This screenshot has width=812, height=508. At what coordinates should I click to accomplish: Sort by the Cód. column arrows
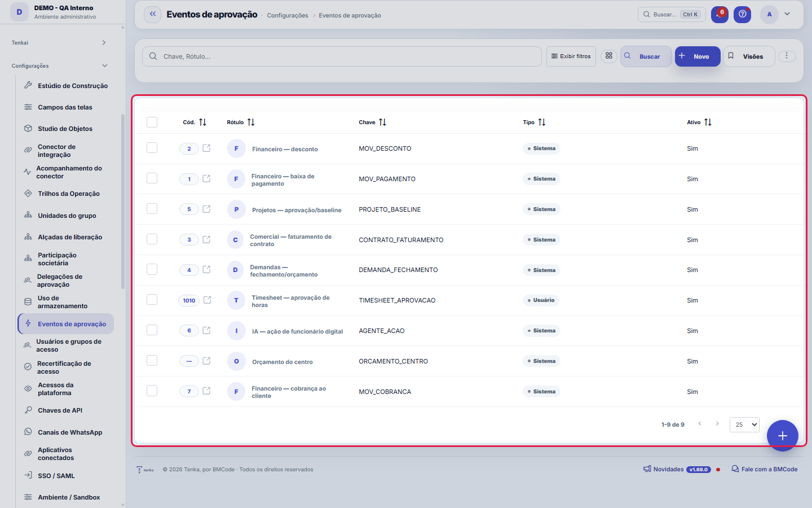202,122
